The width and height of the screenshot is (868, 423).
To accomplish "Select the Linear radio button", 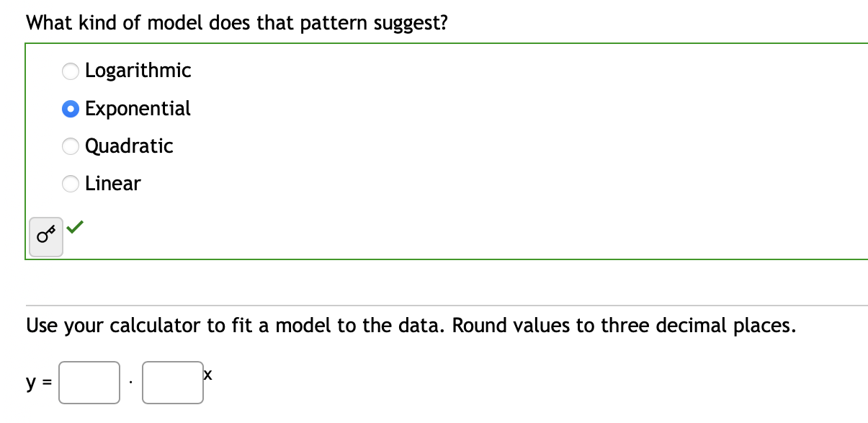I will click(x=70, y=184).
